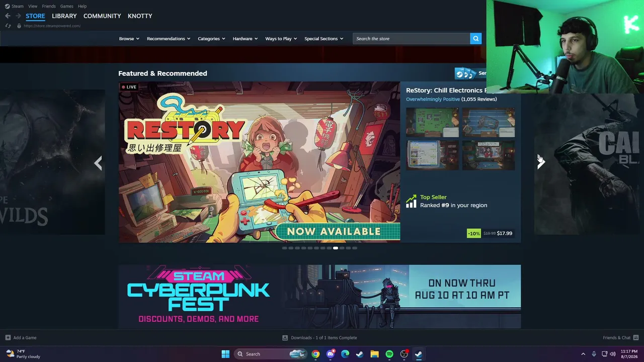Image resolution: width=644 pixels, height=362 pixels.
Task: Select the Wilds carousel card on the side
Action: [x=52, y=162]
